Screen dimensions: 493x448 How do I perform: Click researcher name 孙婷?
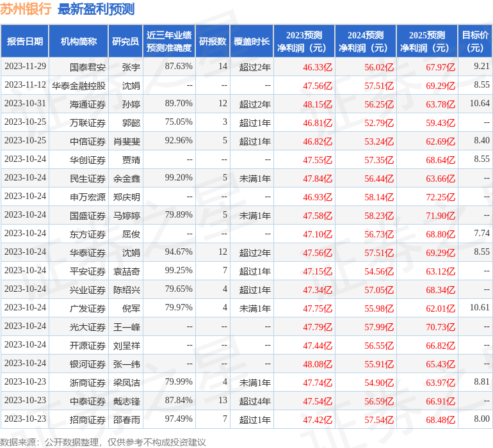pos(131,104)
